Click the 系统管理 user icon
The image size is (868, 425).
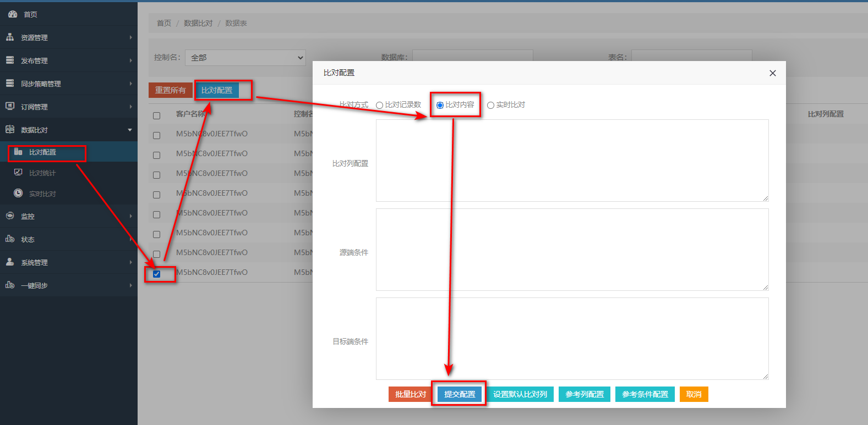point(10,262)
